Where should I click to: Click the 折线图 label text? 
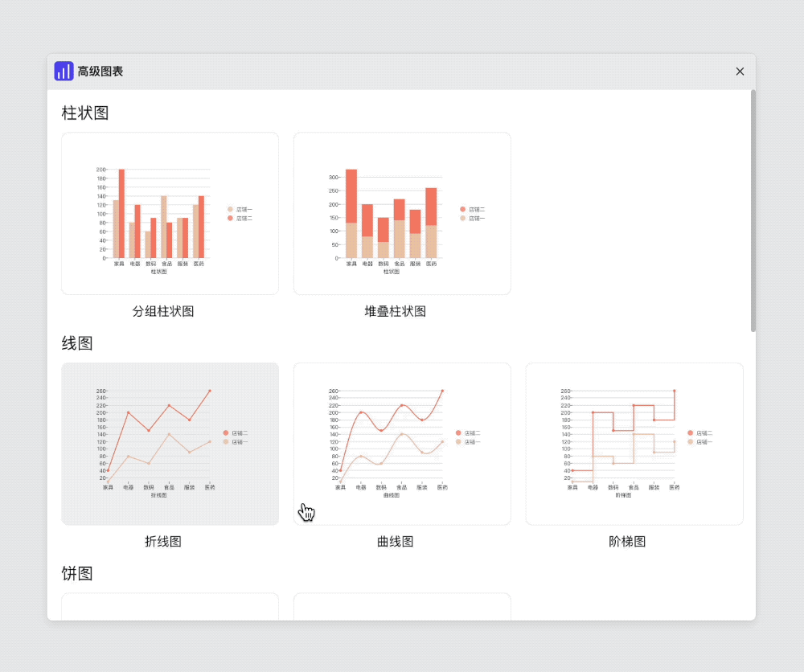[x=163, y=541]
